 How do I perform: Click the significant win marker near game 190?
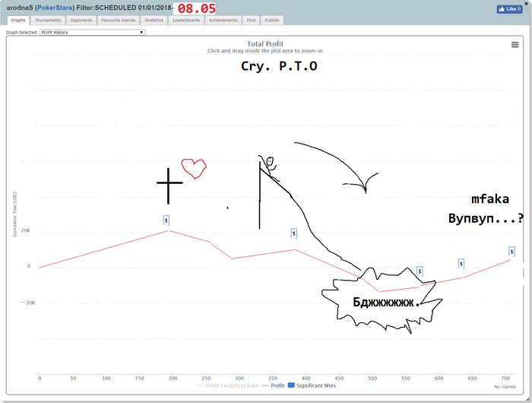click(166, 221)
